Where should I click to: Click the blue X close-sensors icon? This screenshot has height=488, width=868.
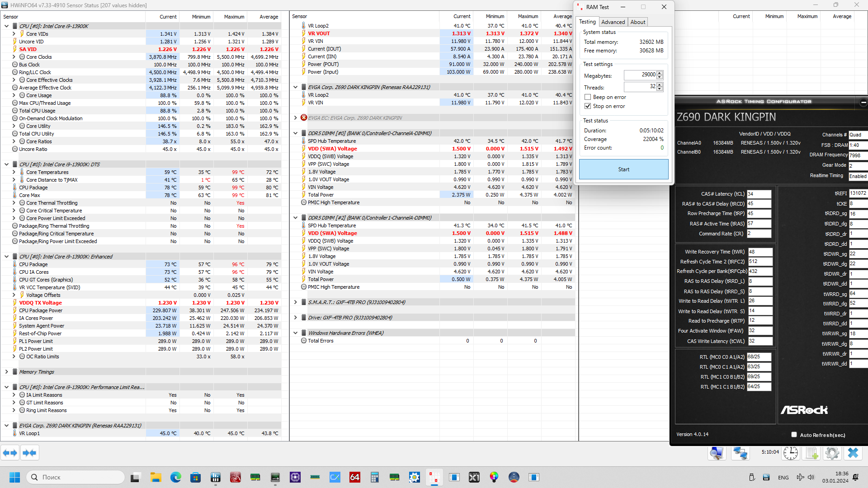(853, 453)
